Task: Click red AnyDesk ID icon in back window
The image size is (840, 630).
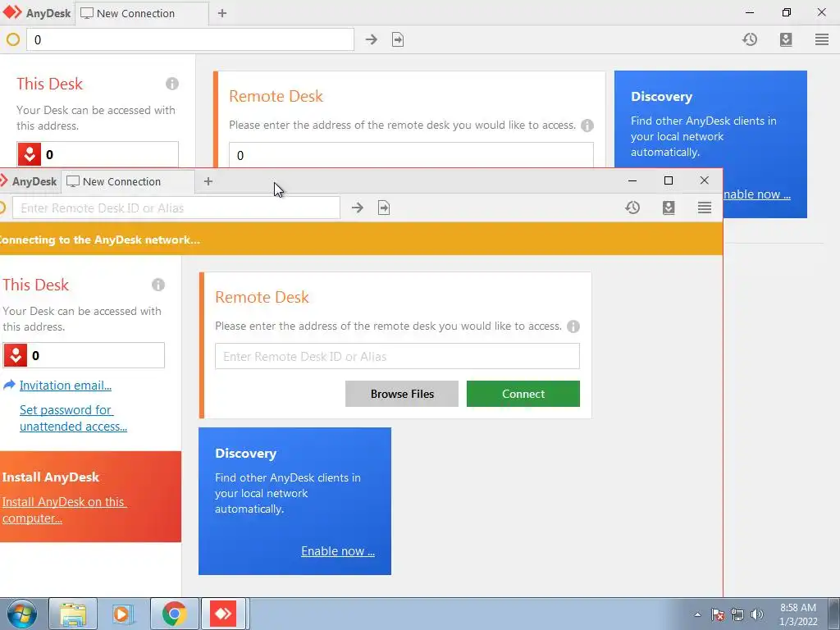Action: pyautogui.click(x=30, y=154)
